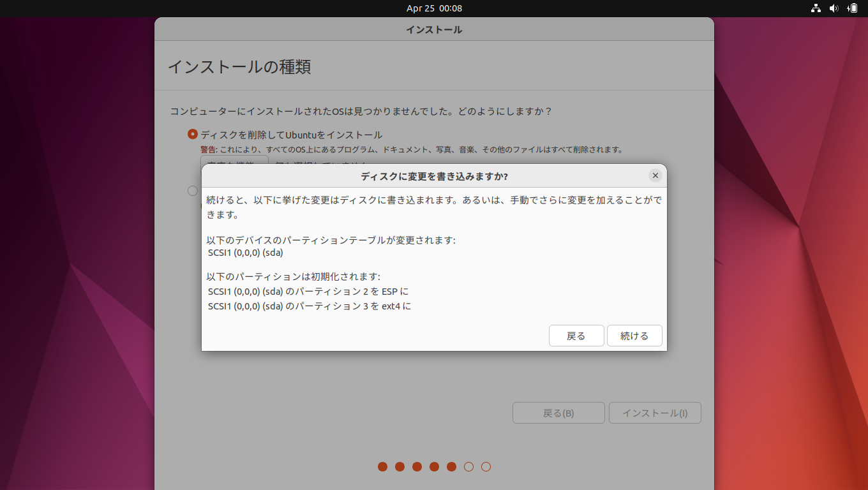Click the SCSI1 (0,0,0) (sda) device line
The height and width of the screenshot is (490, 868).
(246, 253)
